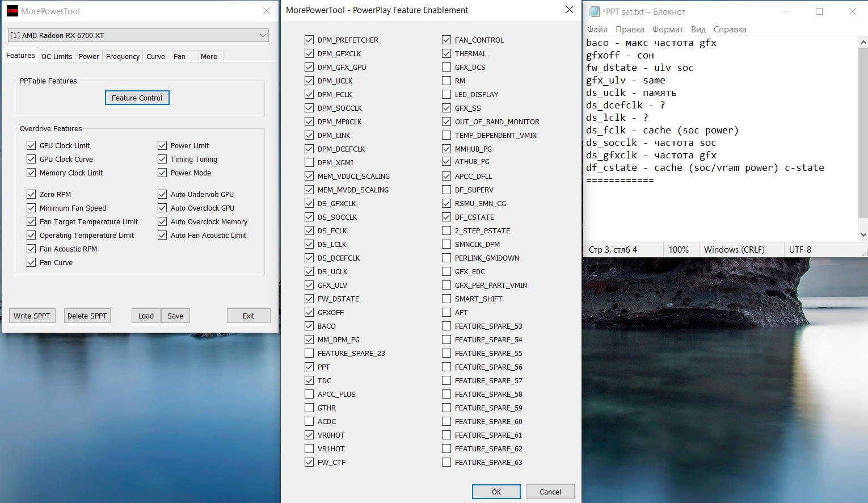Image resolution: width=868 pixels, height=503 pixels.
Task: Uncheck the GPU Clock Curve option
Action: [31, 159]
